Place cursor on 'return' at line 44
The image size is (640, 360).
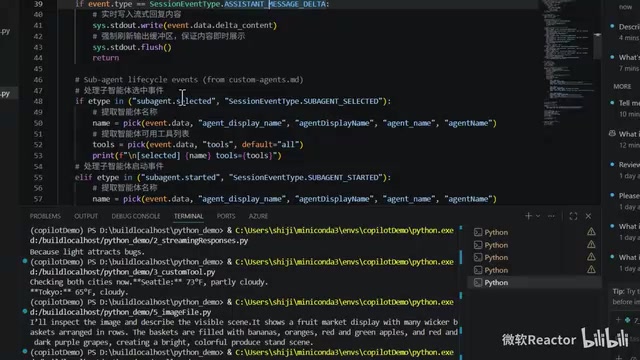coord(106,58)
